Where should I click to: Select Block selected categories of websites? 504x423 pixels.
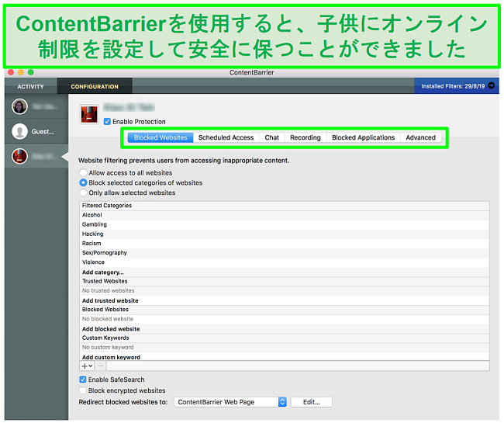[83, 182]
